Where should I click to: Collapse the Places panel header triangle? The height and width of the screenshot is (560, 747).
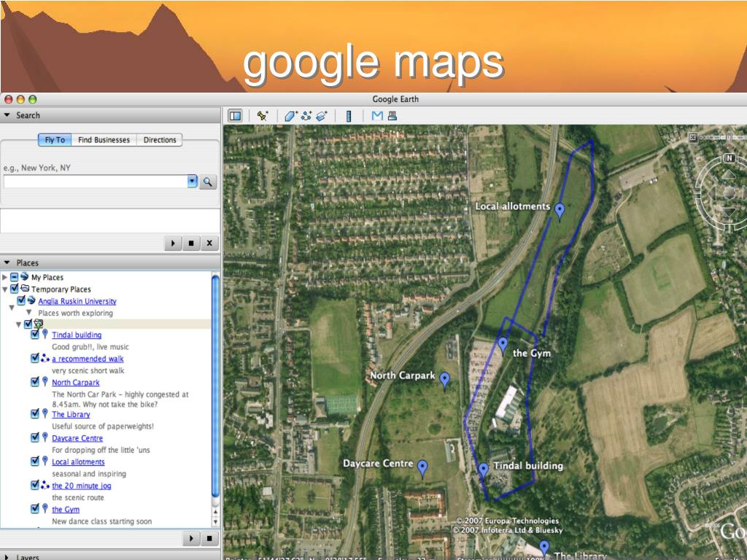point(7,262)
